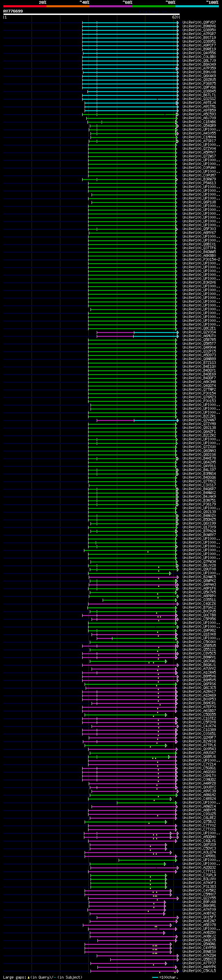Select label UniRef100_Q38845
222x980 pixels.
click(199, 91)
